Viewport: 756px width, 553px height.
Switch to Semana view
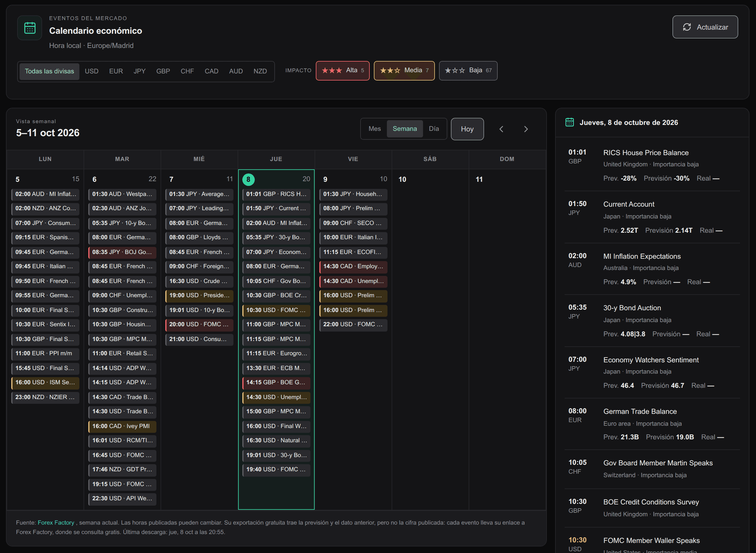pos(405,129)
